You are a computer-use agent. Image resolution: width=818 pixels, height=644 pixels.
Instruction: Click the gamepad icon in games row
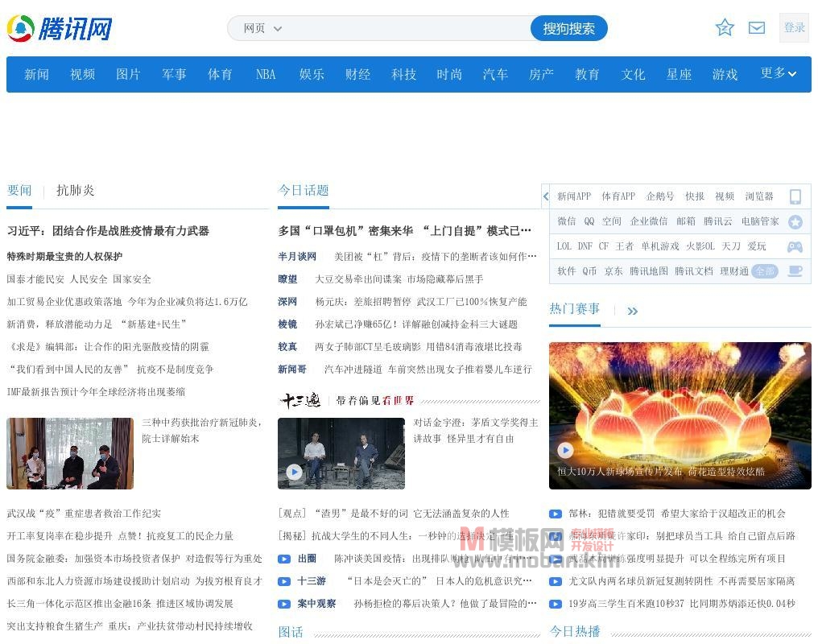[x=795, y=246]
